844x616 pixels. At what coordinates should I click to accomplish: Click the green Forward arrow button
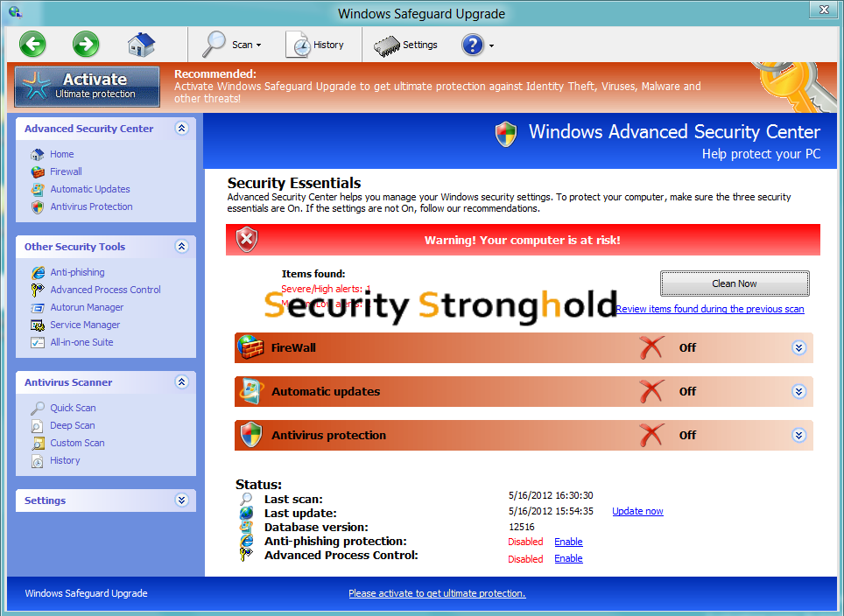point(86,44)
